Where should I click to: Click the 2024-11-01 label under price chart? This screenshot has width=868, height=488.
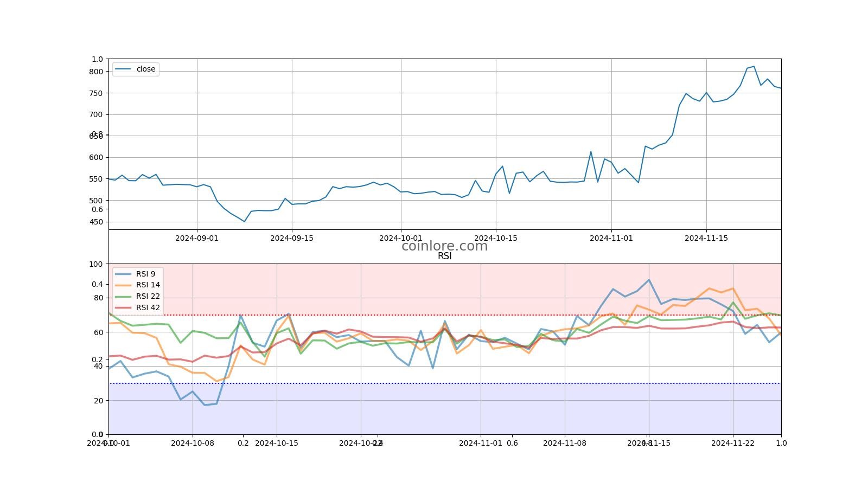pos(611,238)
